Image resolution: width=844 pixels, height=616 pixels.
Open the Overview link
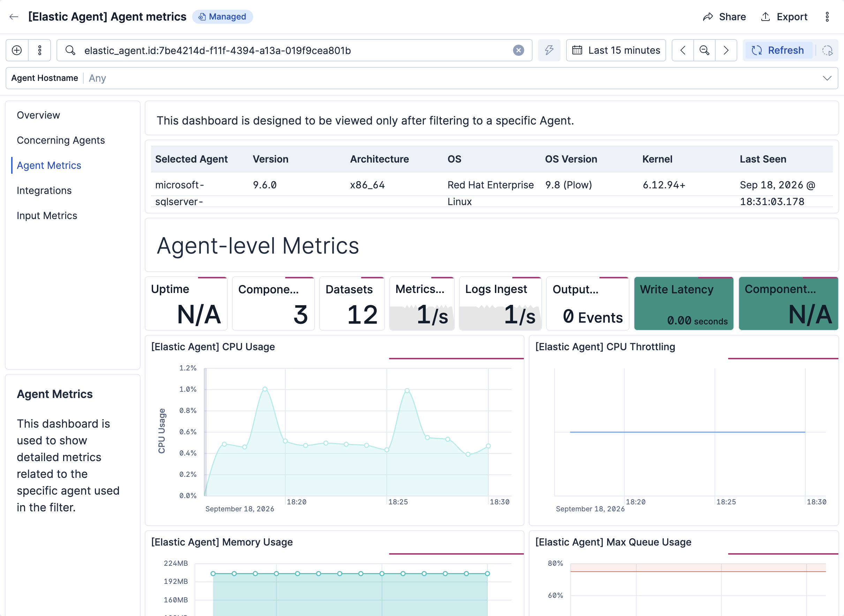click(x=38, y=115)
